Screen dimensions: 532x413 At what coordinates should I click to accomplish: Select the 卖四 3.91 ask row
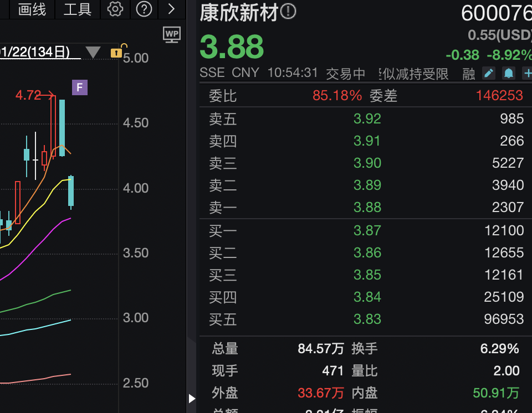pos(366,141)
